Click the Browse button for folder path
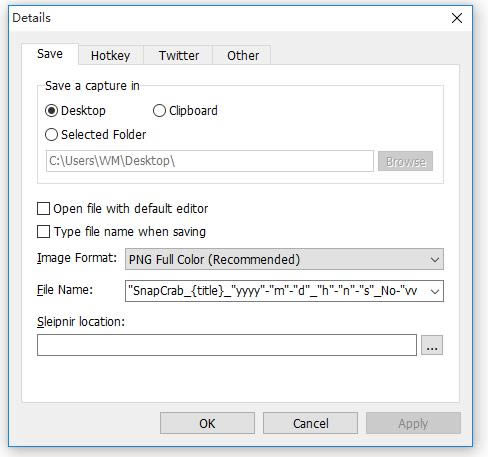Viewport: 488px width, 457px height. (405, 161)
